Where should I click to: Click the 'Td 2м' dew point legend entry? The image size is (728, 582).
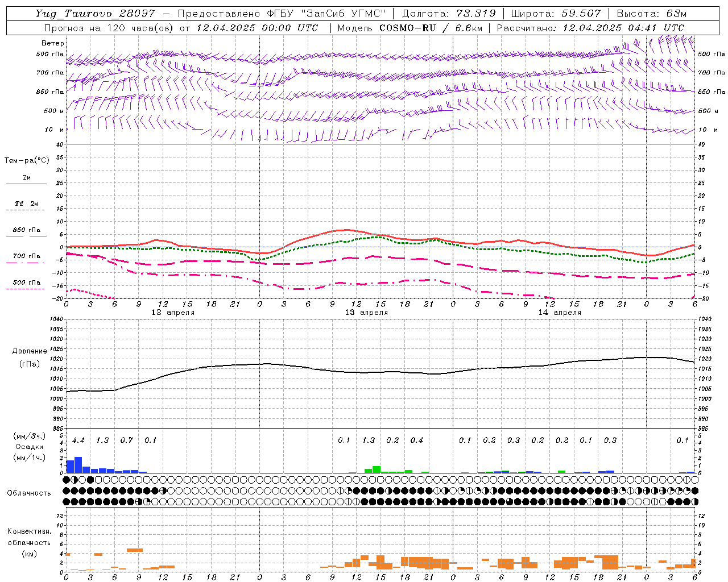click(27, 203)
